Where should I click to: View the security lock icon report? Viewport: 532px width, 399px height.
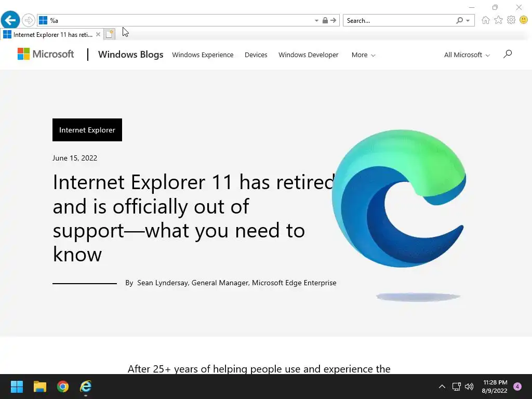325,20
